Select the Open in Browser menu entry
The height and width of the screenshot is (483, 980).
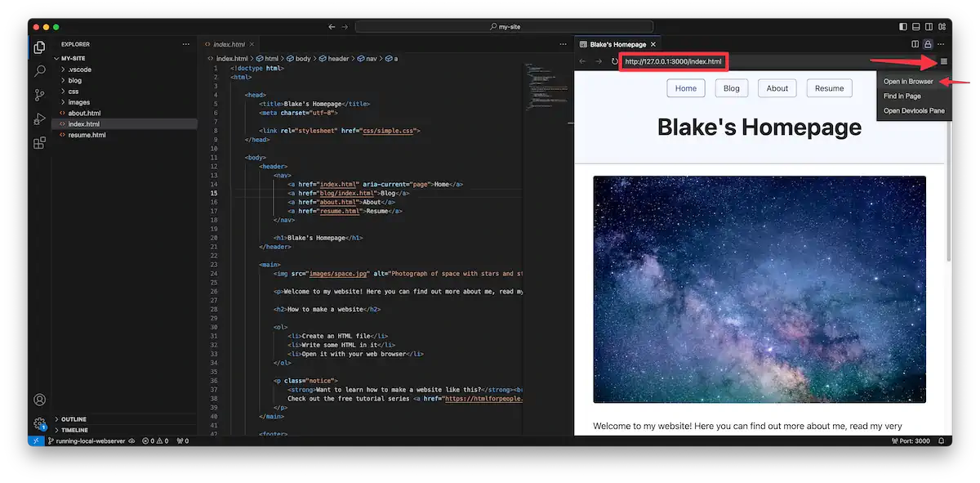pos(909,81)
